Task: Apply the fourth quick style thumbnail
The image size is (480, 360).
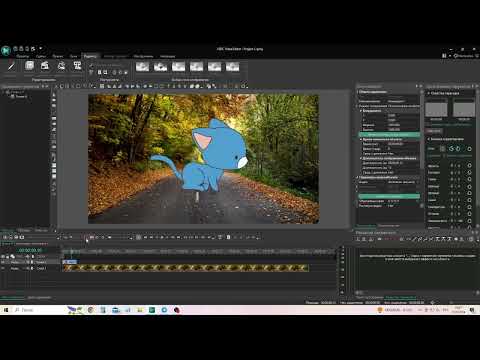Action: 196,67
